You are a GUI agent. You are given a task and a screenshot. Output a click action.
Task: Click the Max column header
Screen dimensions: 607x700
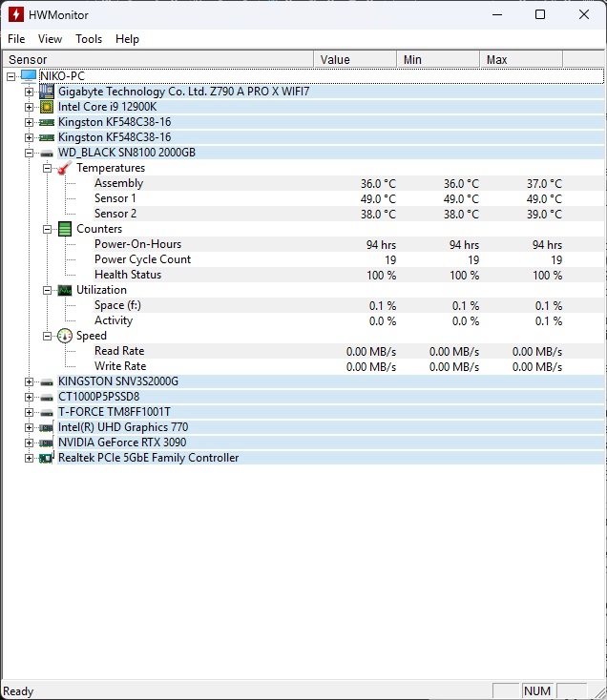(521, 59)
